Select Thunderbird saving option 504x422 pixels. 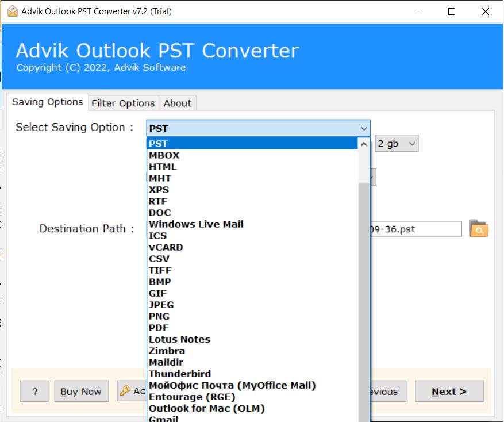(252, 374)
